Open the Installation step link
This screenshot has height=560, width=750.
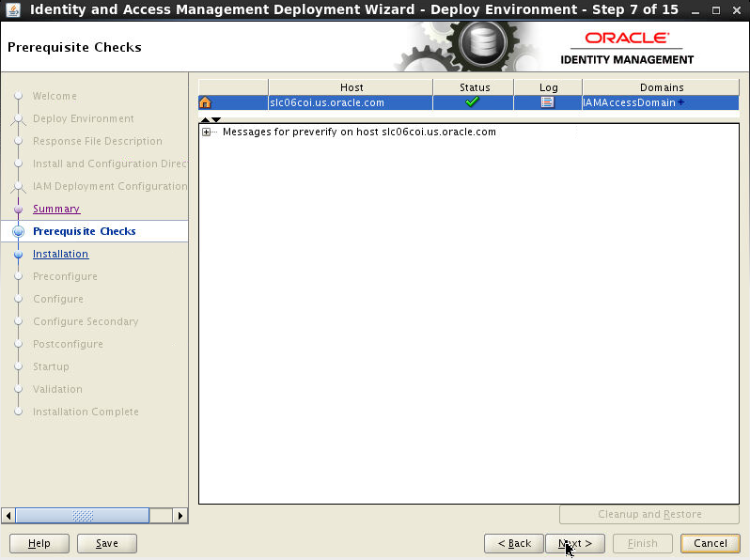click(61, 254)
